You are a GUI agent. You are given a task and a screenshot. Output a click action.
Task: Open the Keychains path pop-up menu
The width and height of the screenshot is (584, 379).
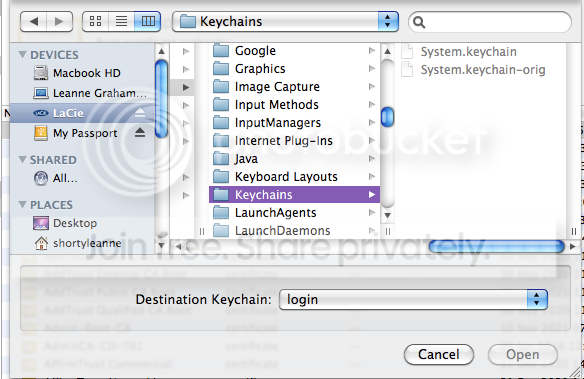tap(285, 22)
